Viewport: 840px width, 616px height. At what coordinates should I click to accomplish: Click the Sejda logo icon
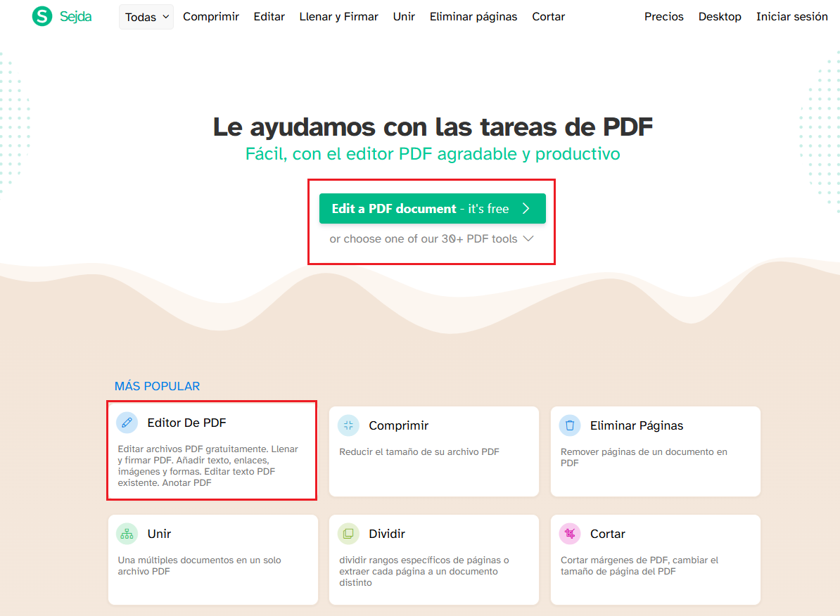tap(42, 16)
